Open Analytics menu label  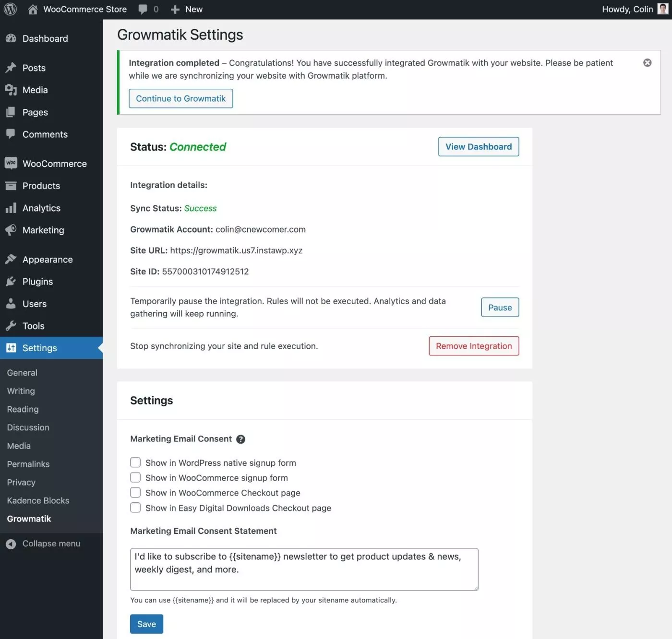41,208
